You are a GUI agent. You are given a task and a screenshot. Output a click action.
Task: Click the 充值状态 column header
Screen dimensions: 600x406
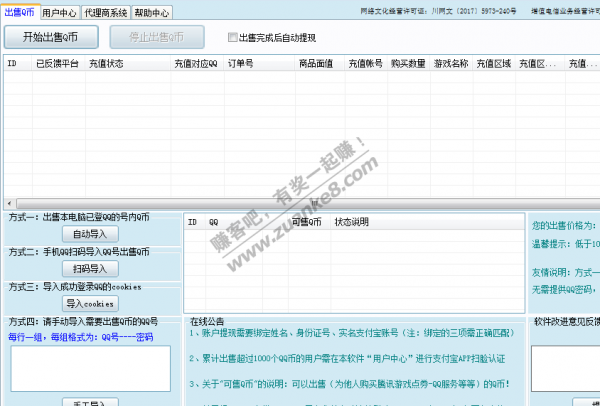[127, 64]
